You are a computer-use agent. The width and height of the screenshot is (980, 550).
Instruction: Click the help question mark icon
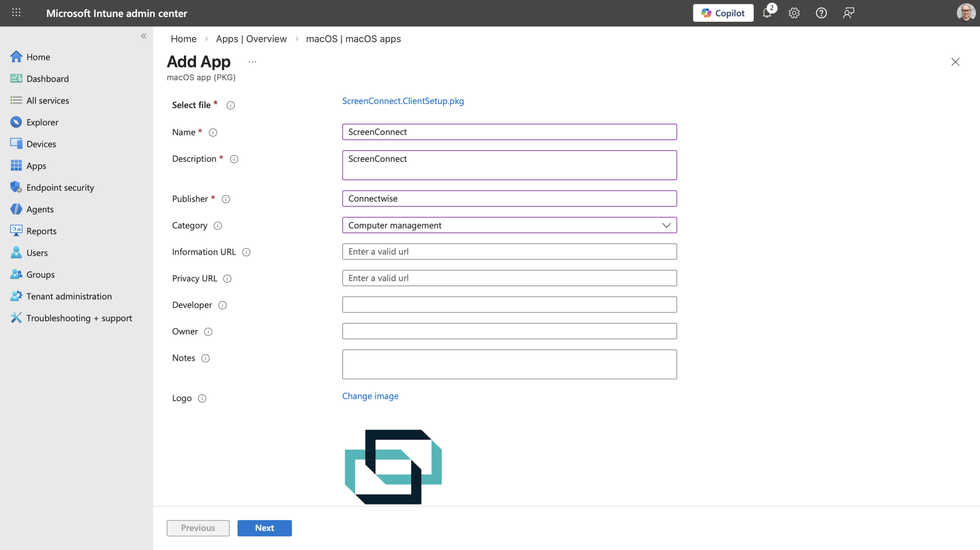pyautogui.click(x=821, y=13)
